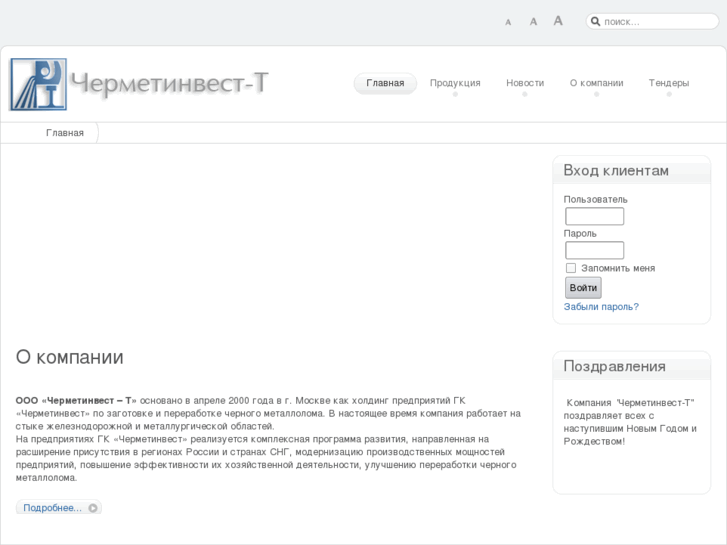Open the Главная menu tab
727x545 pixels.
coord(385,83)
